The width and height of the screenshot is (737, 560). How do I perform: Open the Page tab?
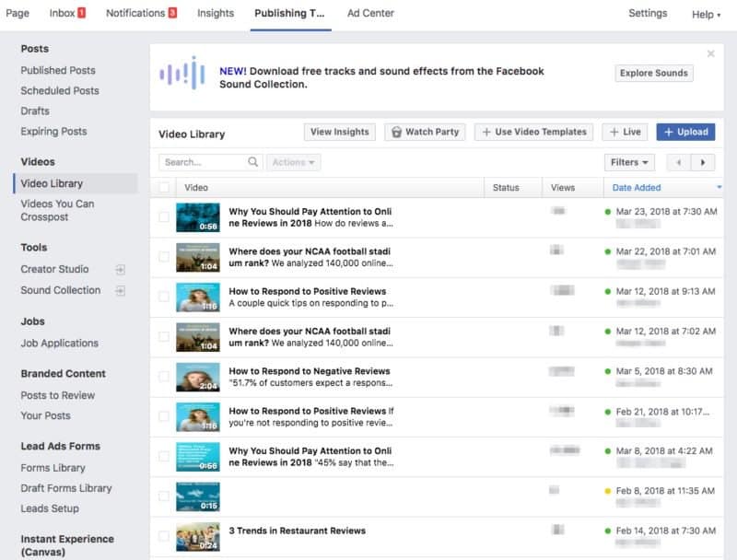[18, 13]
